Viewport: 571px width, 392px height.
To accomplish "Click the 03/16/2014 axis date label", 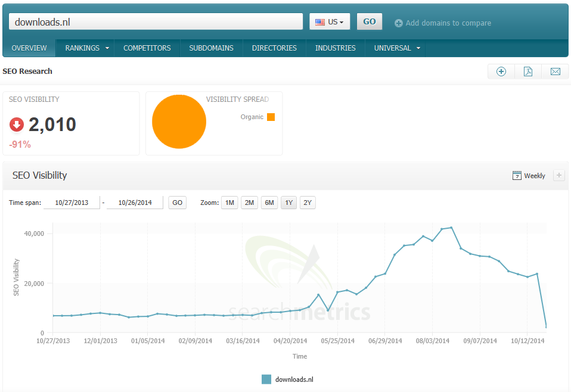I will [243, 341].
